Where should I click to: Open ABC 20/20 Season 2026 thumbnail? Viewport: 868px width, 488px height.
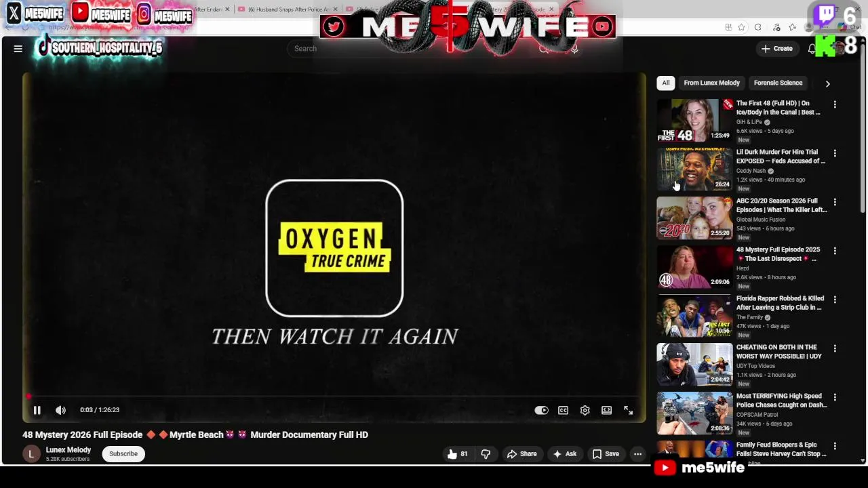pos(694,218)
